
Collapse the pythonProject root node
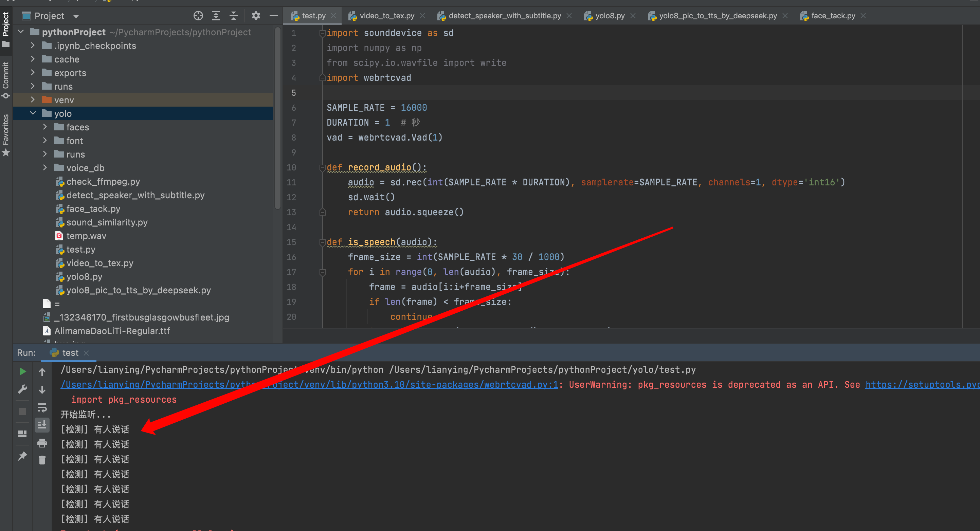click(x=21, y=32)
